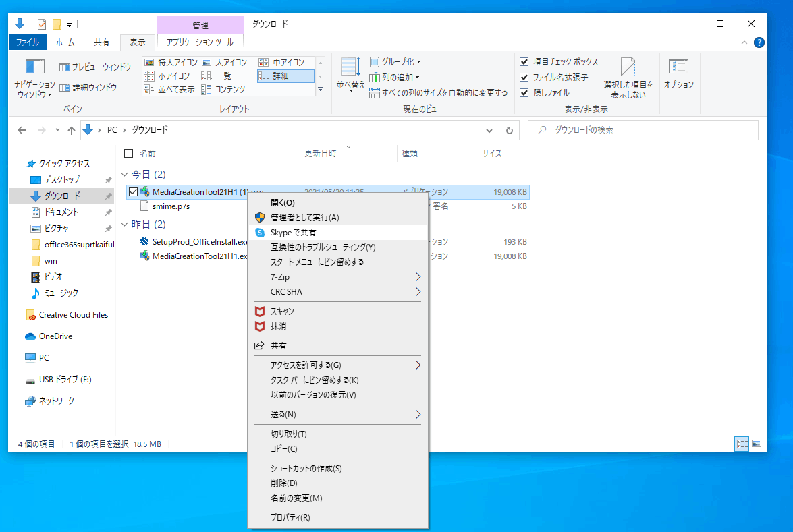The image size is (793, 532).
Task: Click 選択した項目を表示しない hide icon
Action: coord(628,78)
